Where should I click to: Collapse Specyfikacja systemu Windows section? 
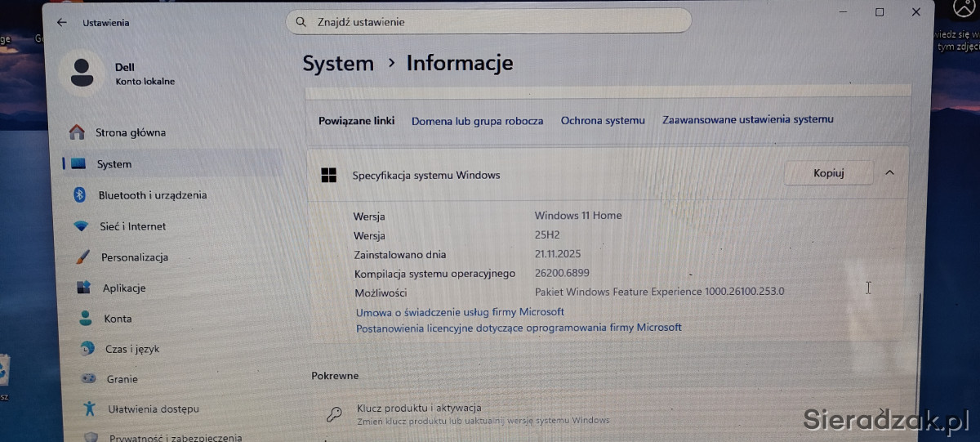click(x=889, y=173)
